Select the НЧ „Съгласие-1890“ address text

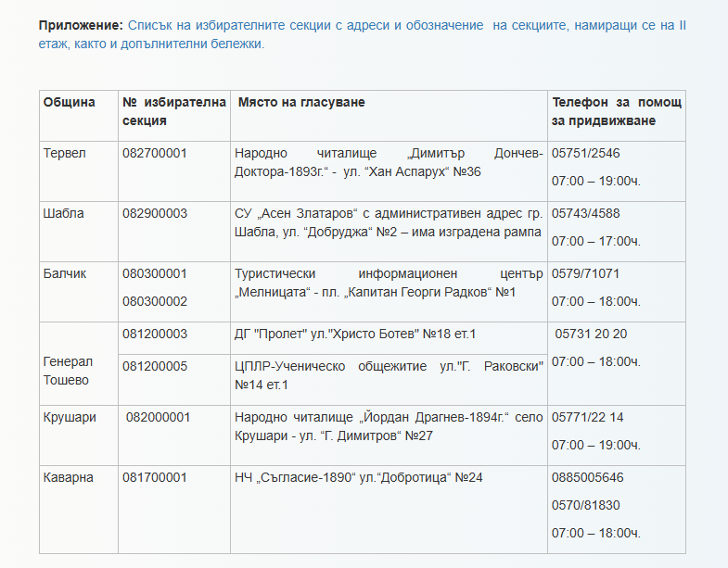click(359, 478)
